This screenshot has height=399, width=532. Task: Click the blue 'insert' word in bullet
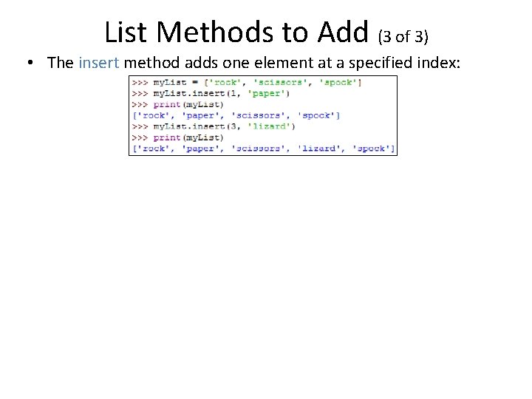click(x=99, y=63)
